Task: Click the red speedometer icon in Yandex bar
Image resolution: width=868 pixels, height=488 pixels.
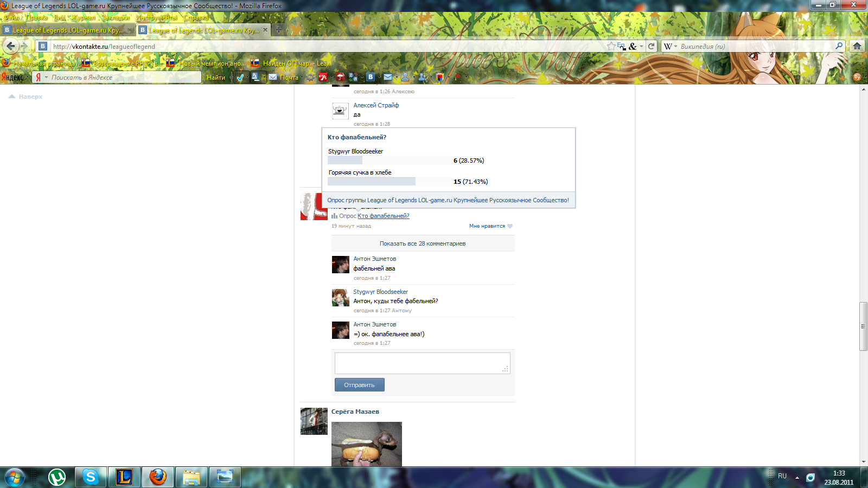Action: 323,78
